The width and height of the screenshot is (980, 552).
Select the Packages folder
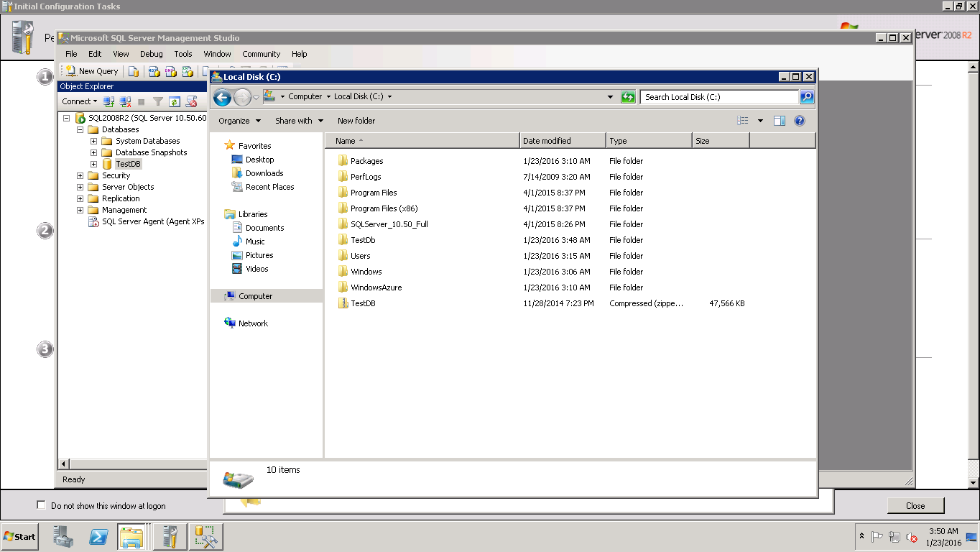(x=361, y=161)
